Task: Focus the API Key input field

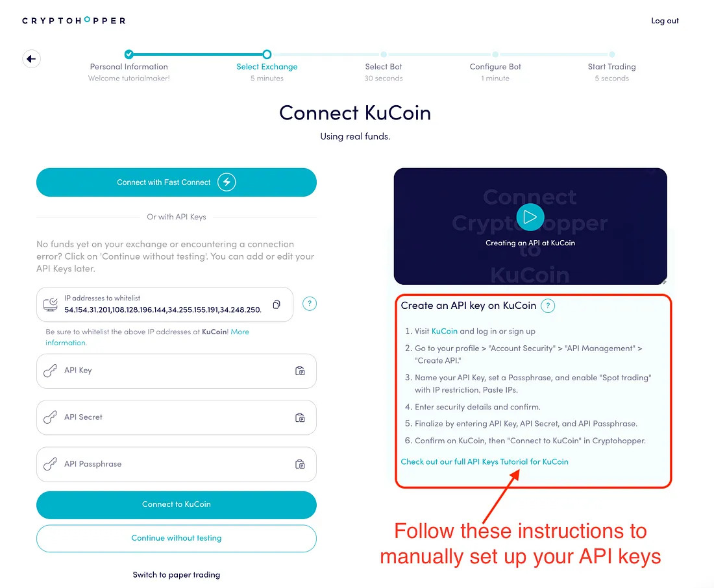Action: [x=176, y=371]
